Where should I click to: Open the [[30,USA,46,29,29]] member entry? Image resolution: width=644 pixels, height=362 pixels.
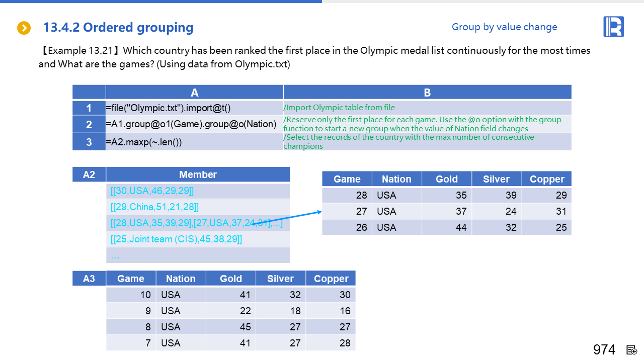click(x=152, y=191)
